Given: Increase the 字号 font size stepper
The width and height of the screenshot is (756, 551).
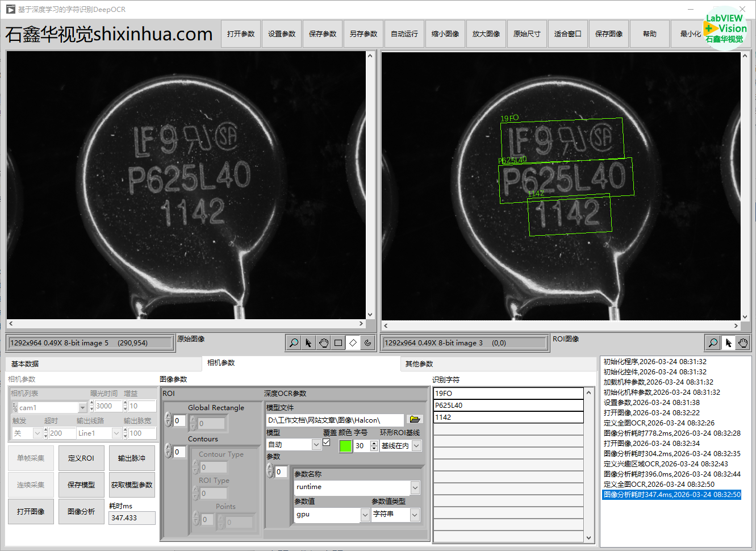Looking at the screenshot, I should [x=374, y=443].
